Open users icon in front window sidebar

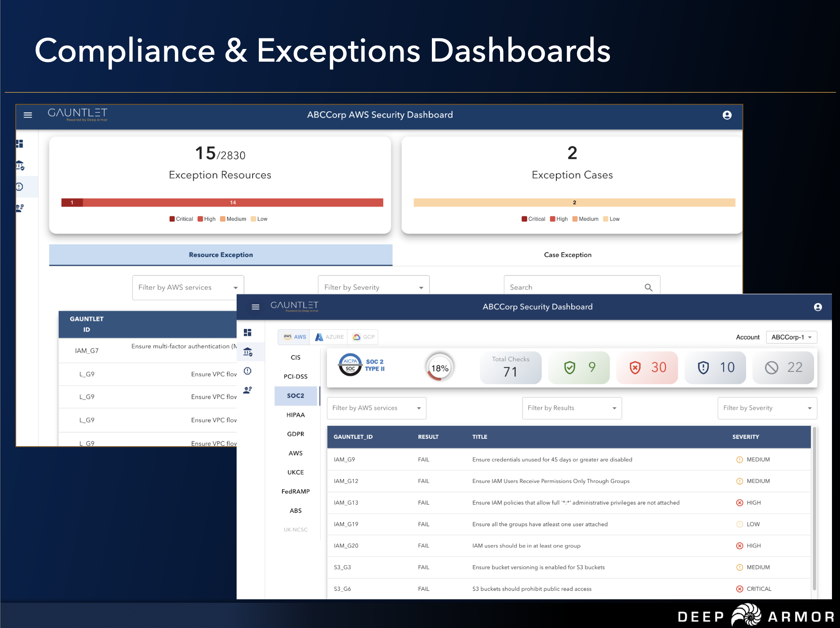pyautogui.click(x=248, y=390)
